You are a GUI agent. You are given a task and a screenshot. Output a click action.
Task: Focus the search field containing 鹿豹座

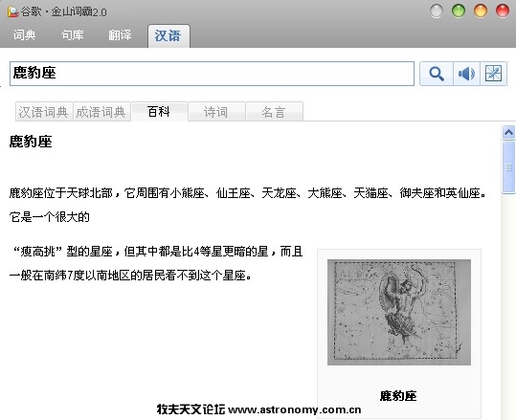click(x=212, y=74)
